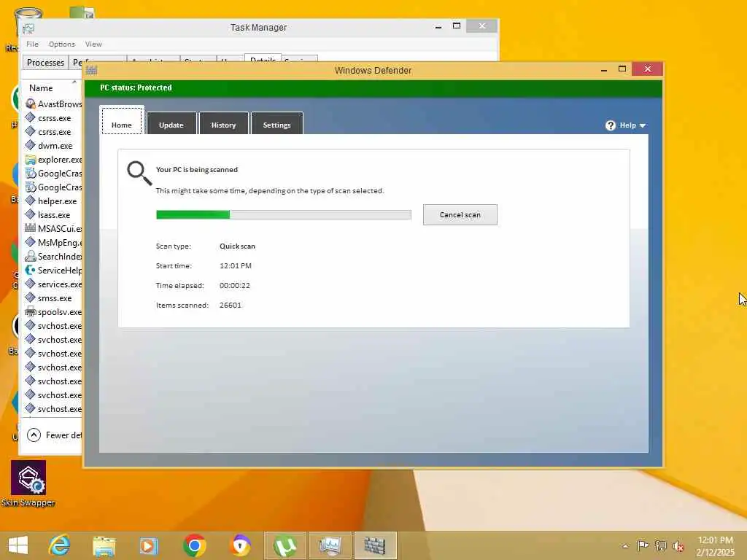Collapse Task Manager using Fewer details arrow
The width and height of the screenshot is (747, 560).
click(x=34, y=435)
